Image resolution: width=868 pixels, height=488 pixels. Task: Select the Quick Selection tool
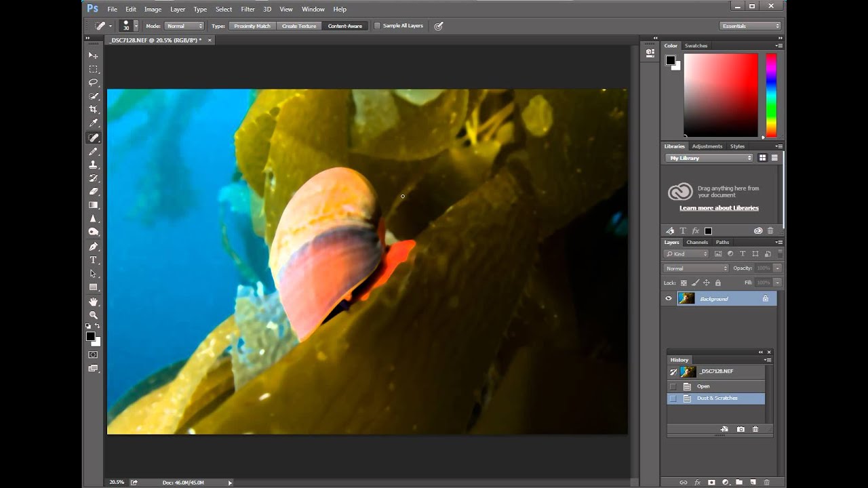pyautogui.click(x=94, y=96)
